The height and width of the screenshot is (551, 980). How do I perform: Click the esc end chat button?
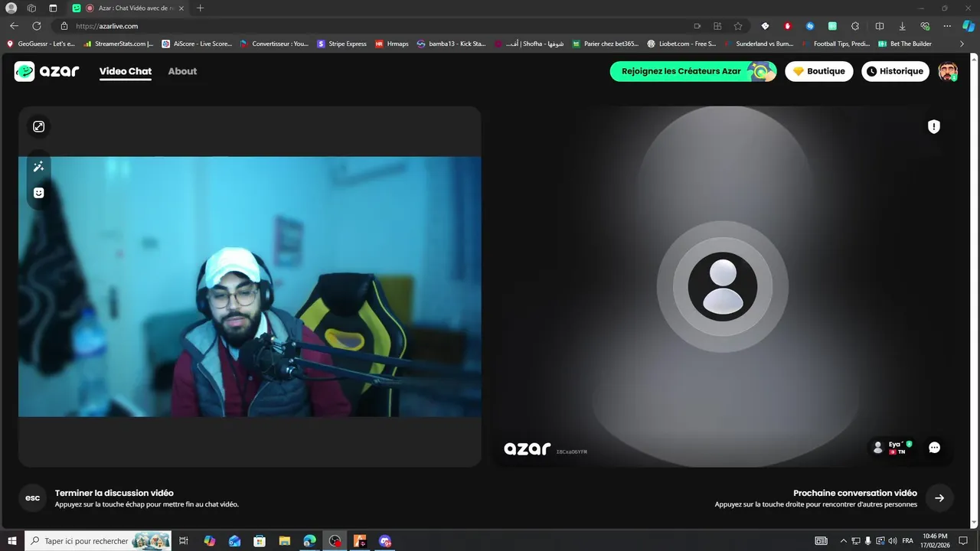pyautogui.click(x=32, y=498)
